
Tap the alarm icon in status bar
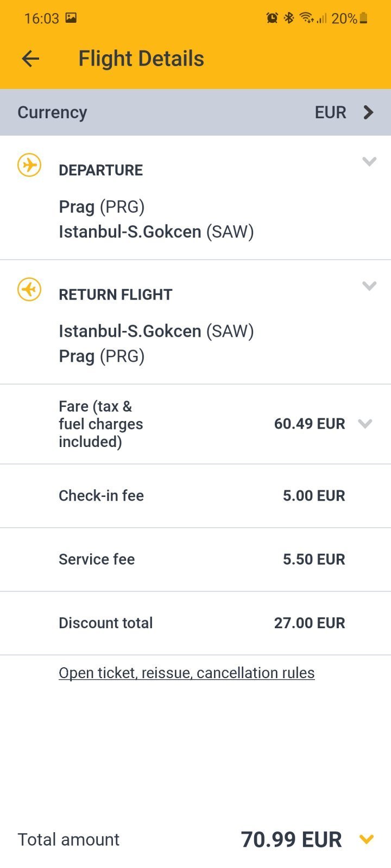pyautogui.click(x=272, y=18)
